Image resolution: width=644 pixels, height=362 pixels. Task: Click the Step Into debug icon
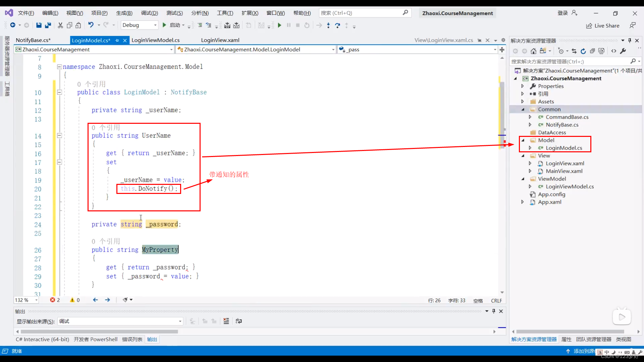point(328,25)
